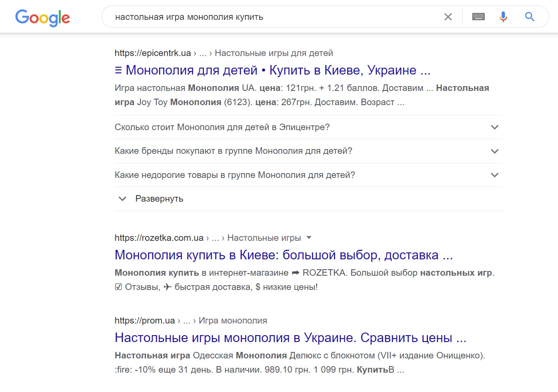The image size is (558, 392).
Task: Open the Prom.ua Настольные игры монополия result
Action: coord(290,338)
